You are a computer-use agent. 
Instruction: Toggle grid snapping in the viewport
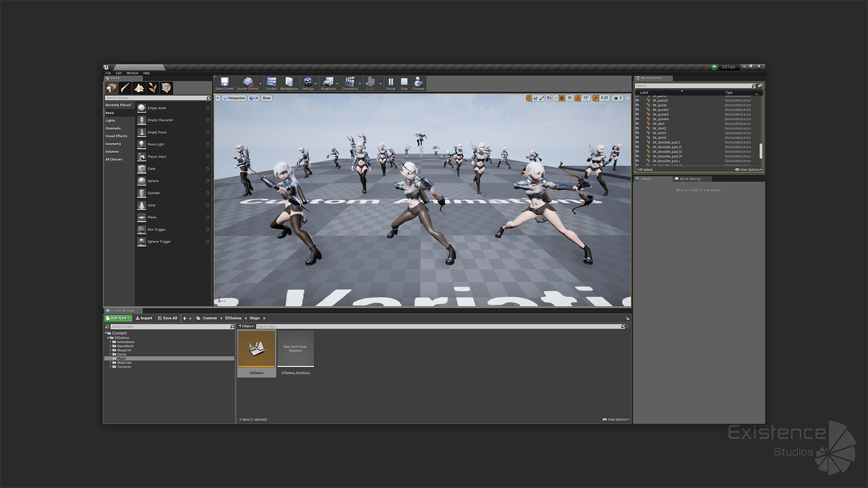(562, 98)
